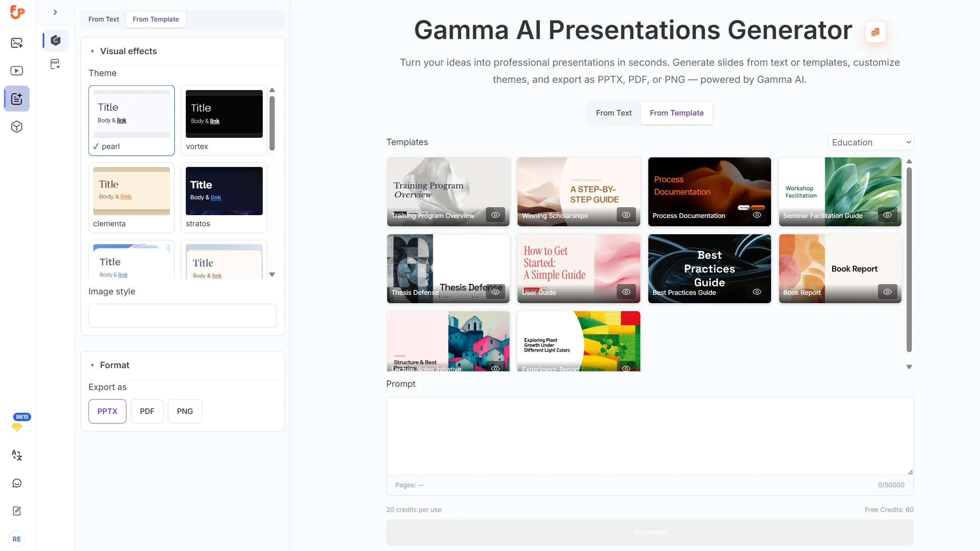
Task: Select PNG as the export format
Action: click(x=185, y=411)
